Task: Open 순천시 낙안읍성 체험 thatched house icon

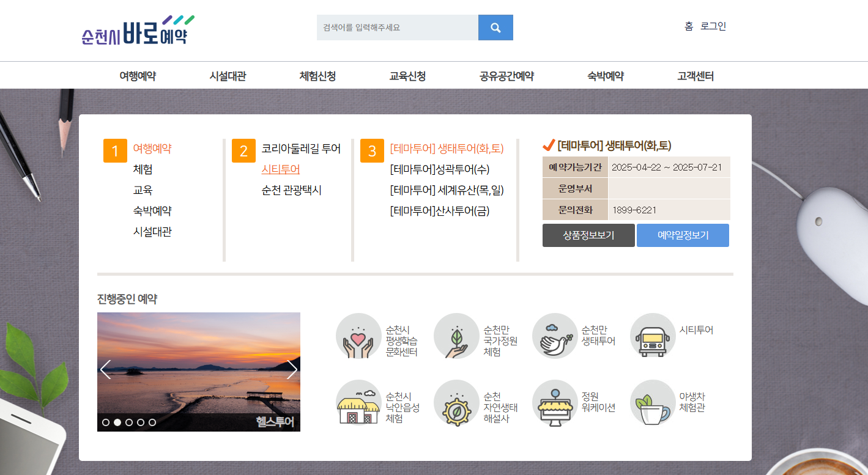Action: coord(358,403)
